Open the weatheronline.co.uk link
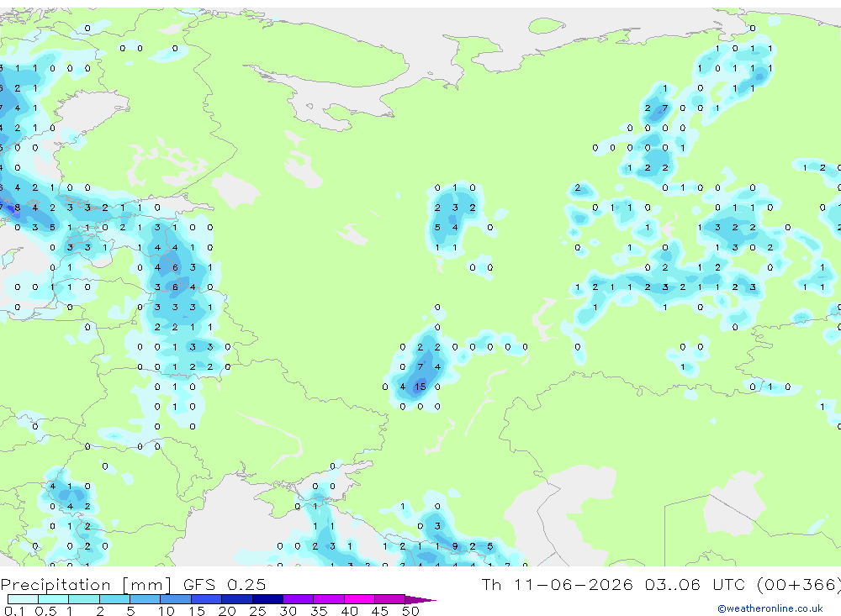Screen dimensions: 841x616 tap(770, 608)
